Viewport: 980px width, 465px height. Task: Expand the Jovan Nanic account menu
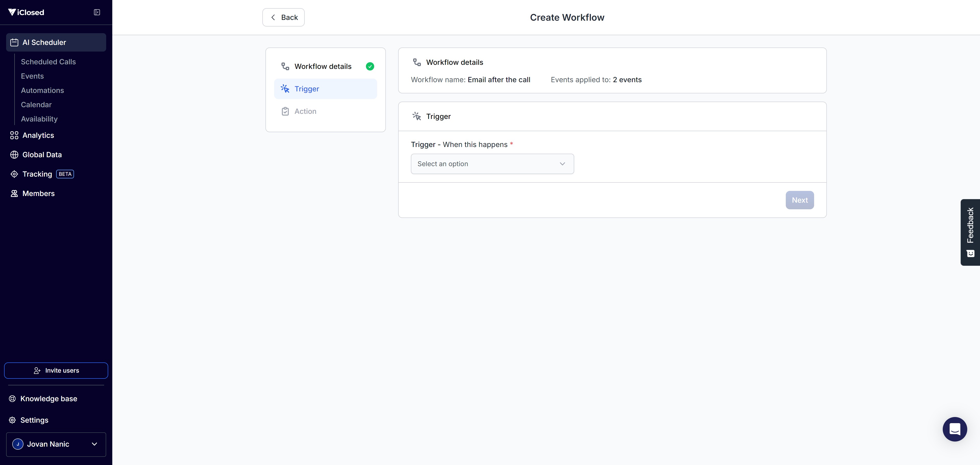pyautogui.click(x=56, y=444)
